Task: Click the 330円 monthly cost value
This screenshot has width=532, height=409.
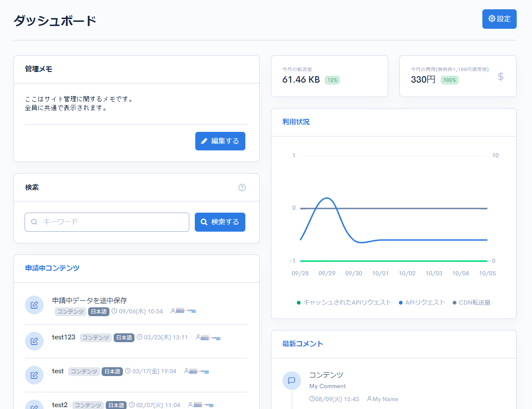Action: 423,79
